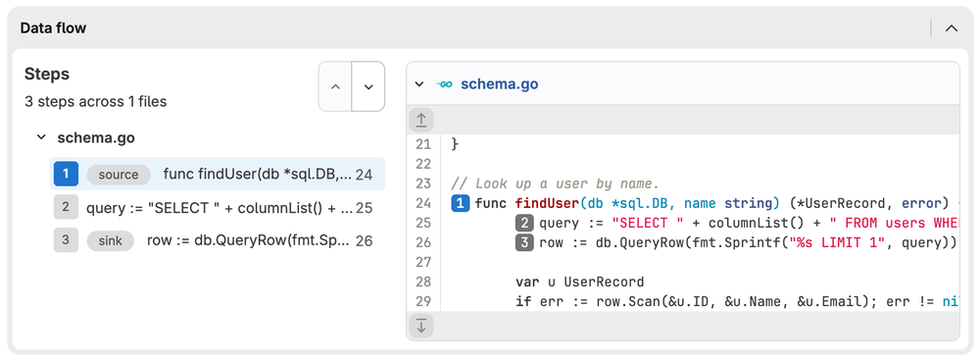Collapse the schema.go code file header
Viewport: 980px width, 362px height.
pyautogui.click(x=419, y=83)
